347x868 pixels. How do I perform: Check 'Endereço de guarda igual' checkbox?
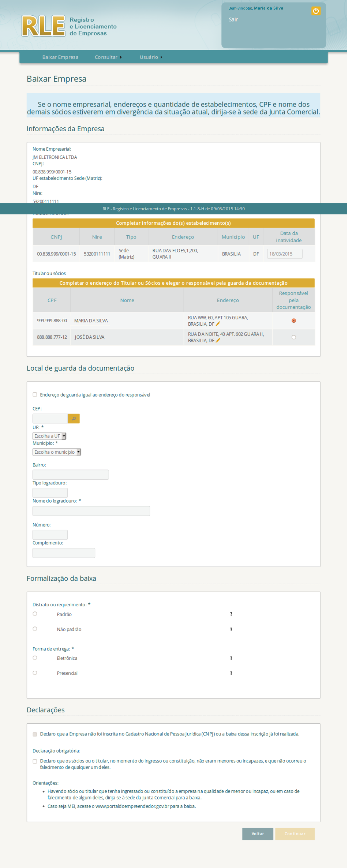[35, 394]
